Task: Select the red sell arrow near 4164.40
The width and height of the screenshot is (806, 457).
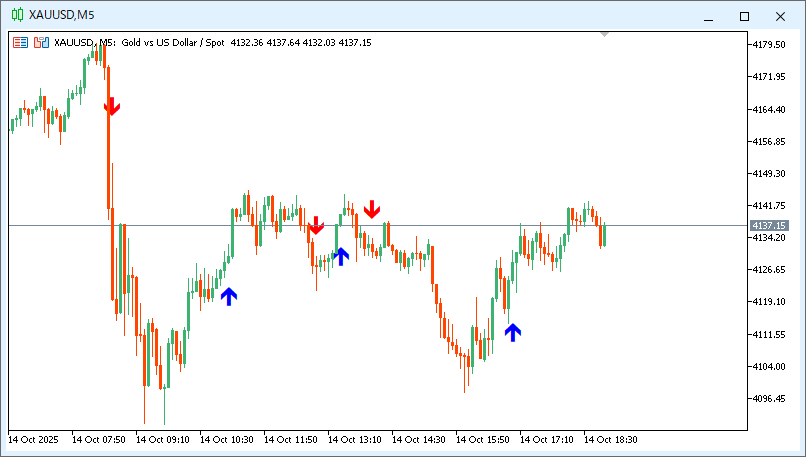Action: tap(112, 107)
